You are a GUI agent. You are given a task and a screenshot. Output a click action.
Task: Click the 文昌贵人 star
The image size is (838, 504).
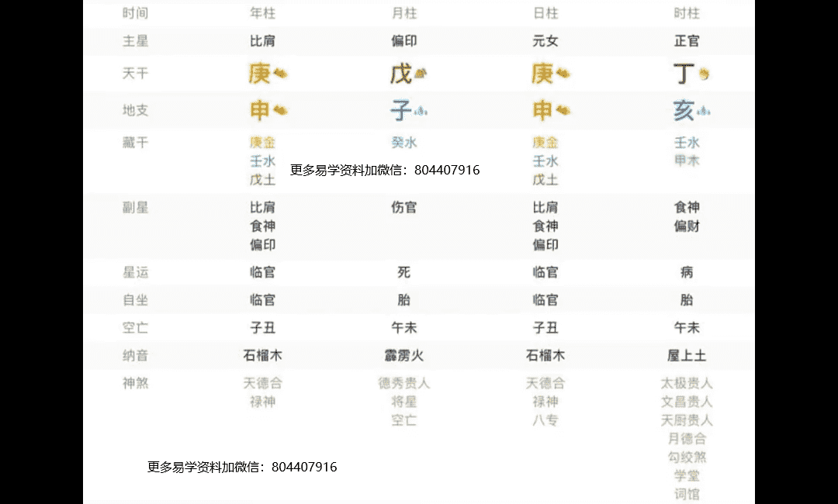tap(687, 402)
